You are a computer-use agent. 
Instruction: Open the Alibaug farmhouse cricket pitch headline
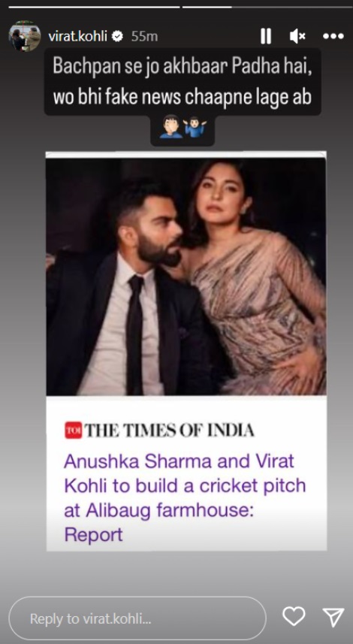(185, 497)
